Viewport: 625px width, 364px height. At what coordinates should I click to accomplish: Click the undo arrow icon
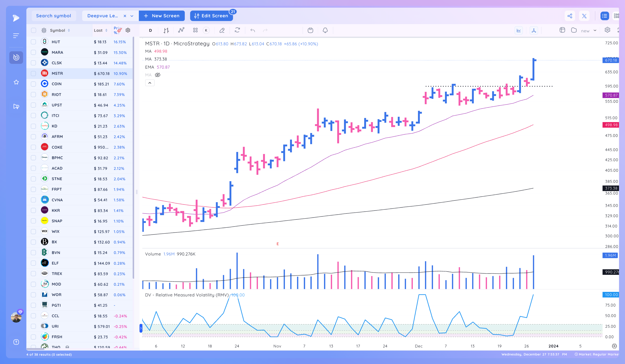click(x=253, y=30)
